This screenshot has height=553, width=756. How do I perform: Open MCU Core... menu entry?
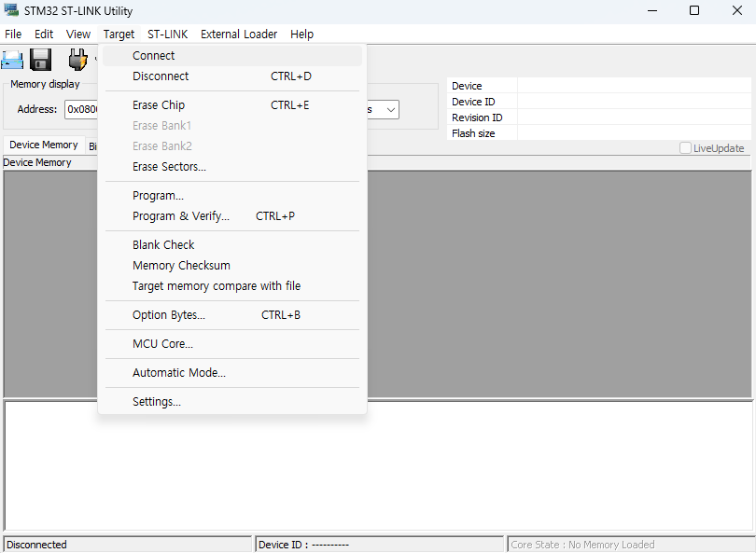[232, 344]
